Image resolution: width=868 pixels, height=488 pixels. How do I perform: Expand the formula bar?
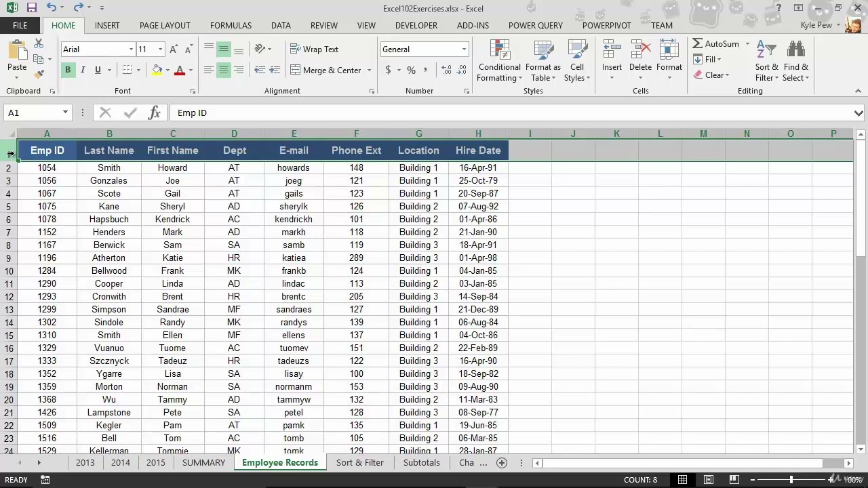(859, 113)
